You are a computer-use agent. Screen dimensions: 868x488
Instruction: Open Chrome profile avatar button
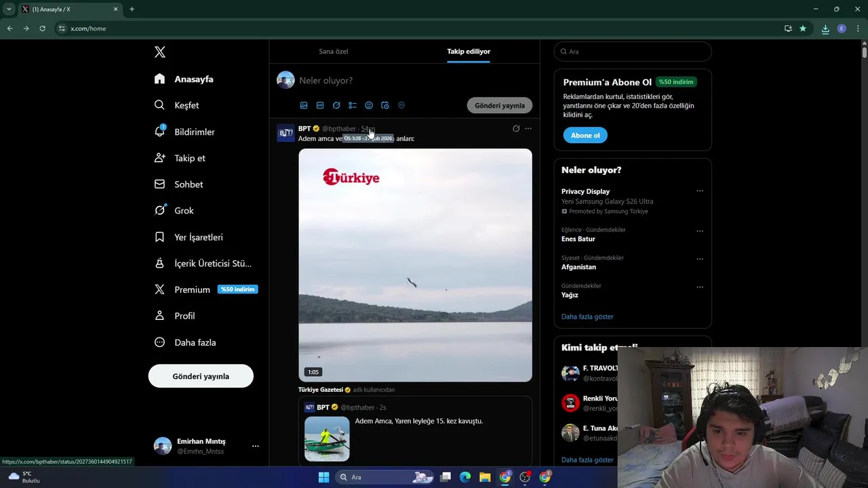[x=842, y=28]
